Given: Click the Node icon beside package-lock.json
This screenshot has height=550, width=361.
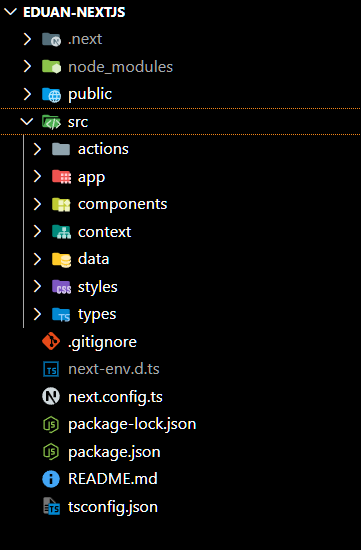Looking at the screenshot, I should (x=51, y=424).
